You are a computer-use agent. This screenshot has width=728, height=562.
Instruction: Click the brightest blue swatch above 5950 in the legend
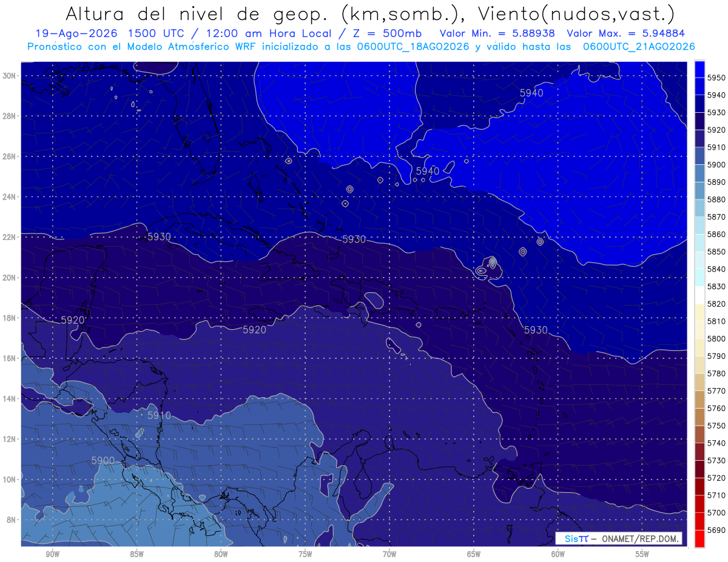(x=699, y=69)
